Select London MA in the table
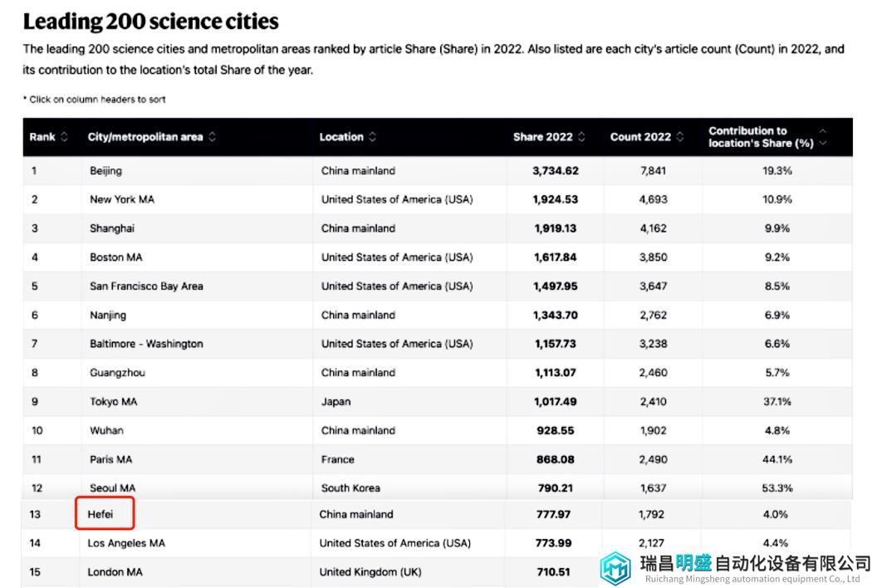The height and width of the screenshot is (588, 872). coord(115,572)
